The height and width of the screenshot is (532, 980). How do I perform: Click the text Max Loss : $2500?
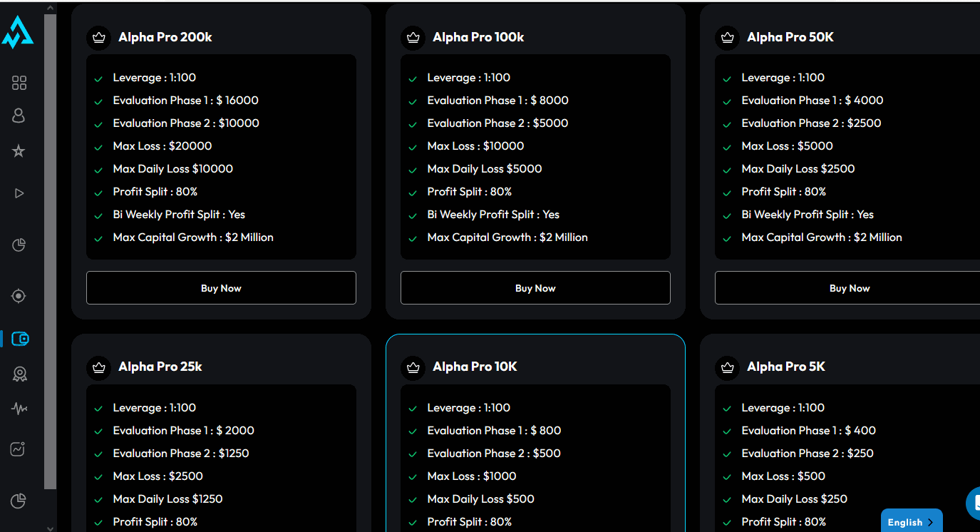(158, 476)
